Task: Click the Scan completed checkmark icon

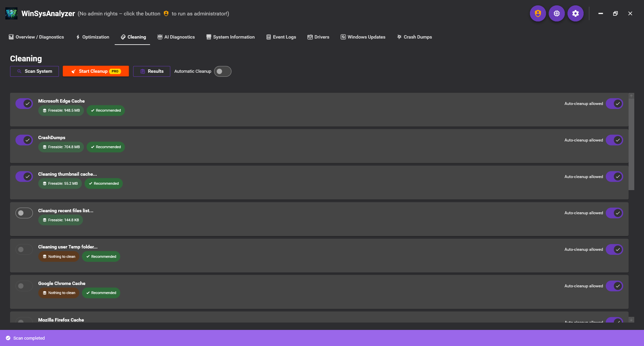Action: point(8,338)
